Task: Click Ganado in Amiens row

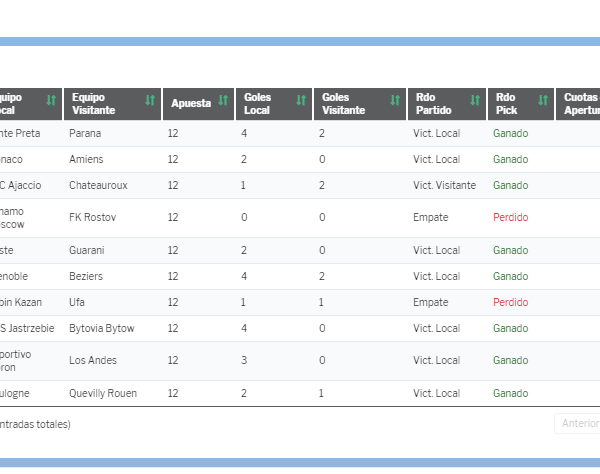Action: click(x=510, y=159)
